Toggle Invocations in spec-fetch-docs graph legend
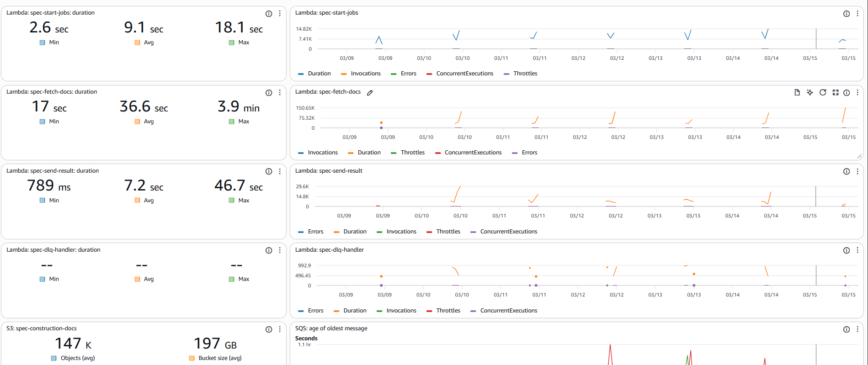Viewport: 868px width, 365px height. click(318, 153)
